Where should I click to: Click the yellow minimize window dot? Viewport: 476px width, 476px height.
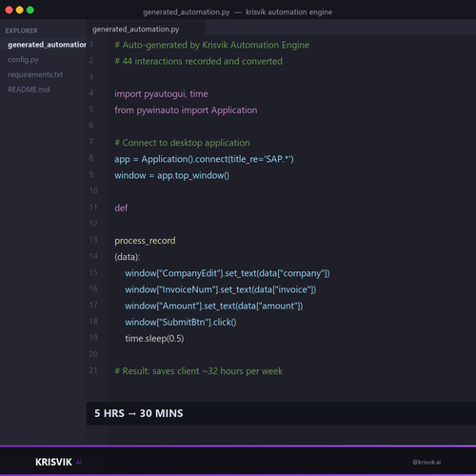tap(20, 10)
